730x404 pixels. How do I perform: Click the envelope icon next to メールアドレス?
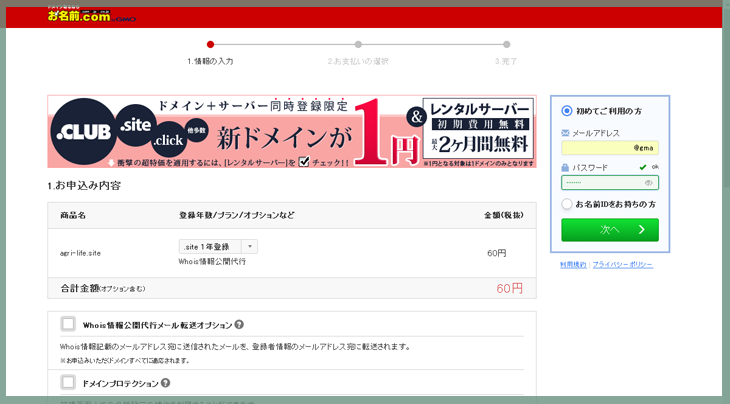coord(565,133)
